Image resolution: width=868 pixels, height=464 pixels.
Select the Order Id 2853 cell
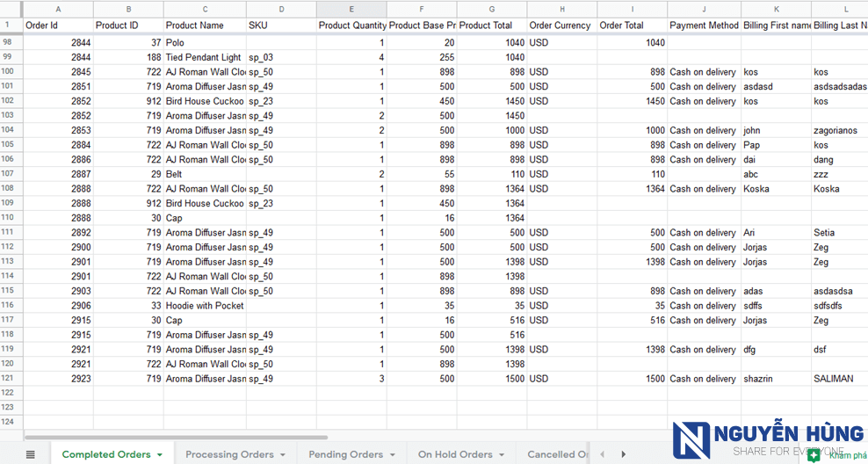(x=58, y=130)
